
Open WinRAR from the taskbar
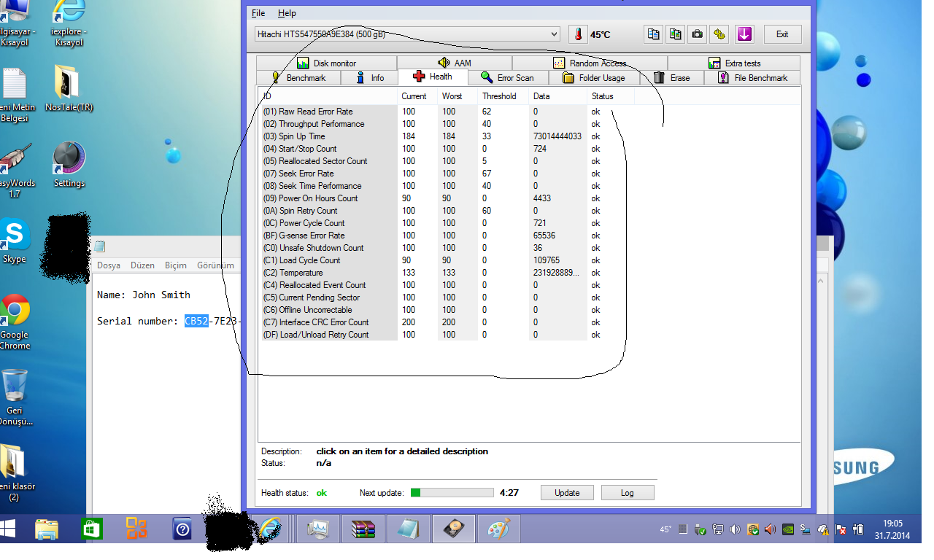click(363, 529)
